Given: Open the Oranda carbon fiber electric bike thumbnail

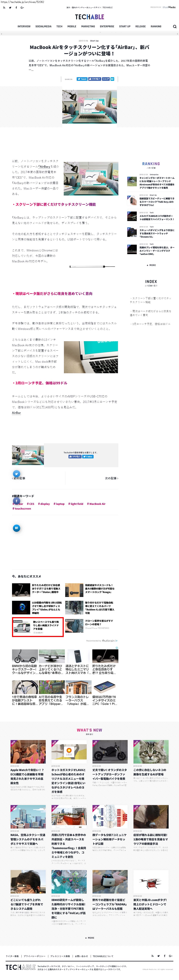Looking at the screenshot, I should pyautogui.click(x=110, y=752).
